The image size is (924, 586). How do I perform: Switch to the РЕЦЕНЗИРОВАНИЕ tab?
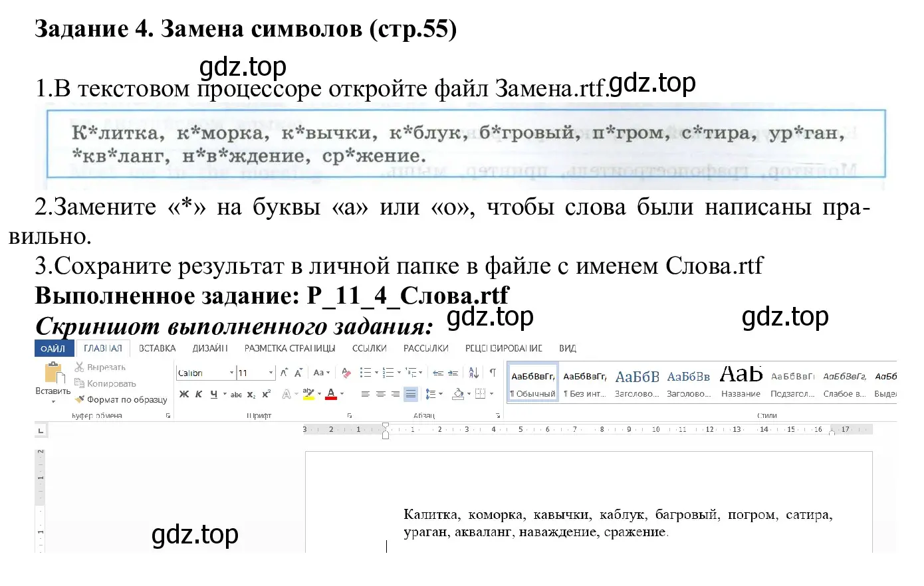[504, 349]
